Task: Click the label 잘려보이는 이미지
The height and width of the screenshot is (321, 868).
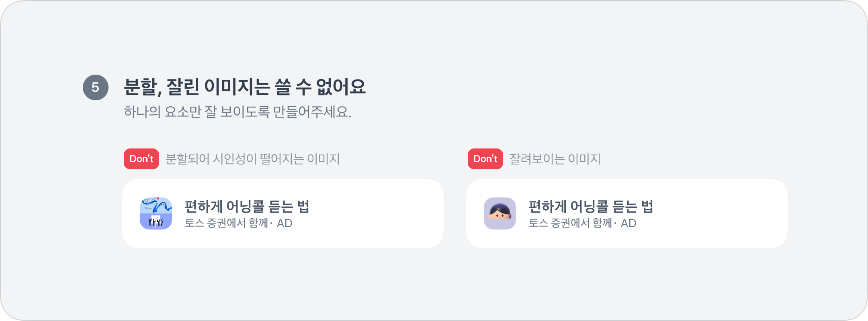Action: coord(555,159)
